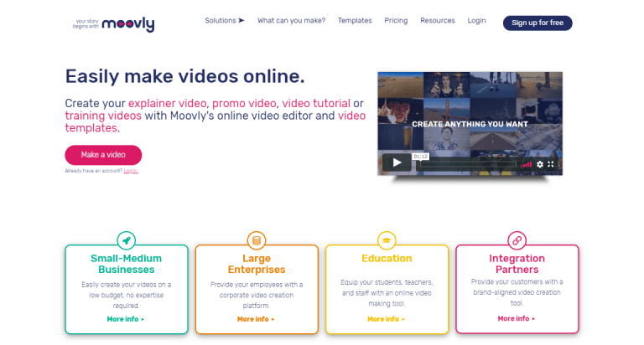Click the graduation cap Education icon
The width and height of the screenshot is (644, 345).
[x=387, y=240]
